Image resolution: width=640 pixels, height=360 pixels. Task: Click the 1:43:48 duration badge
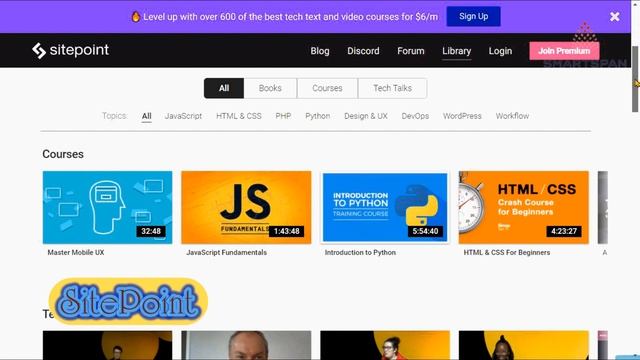[287, 231]
